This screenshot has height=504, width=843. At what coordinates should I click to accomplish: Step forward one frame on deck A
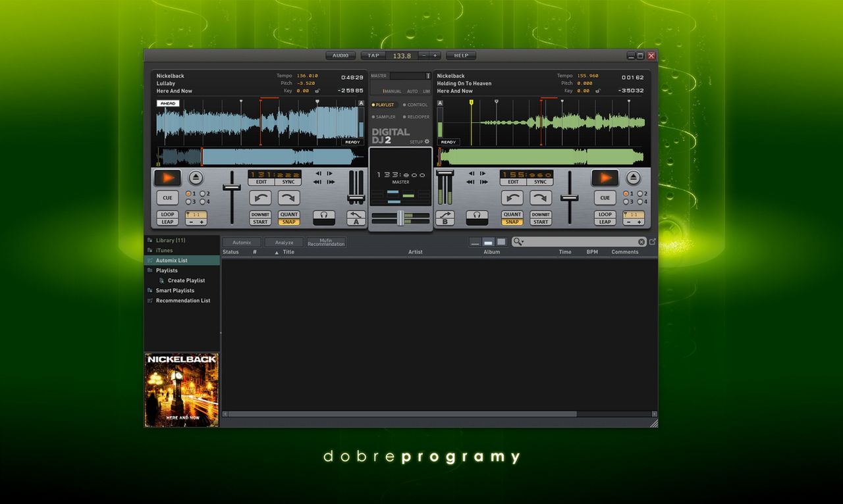coord(329,174)
